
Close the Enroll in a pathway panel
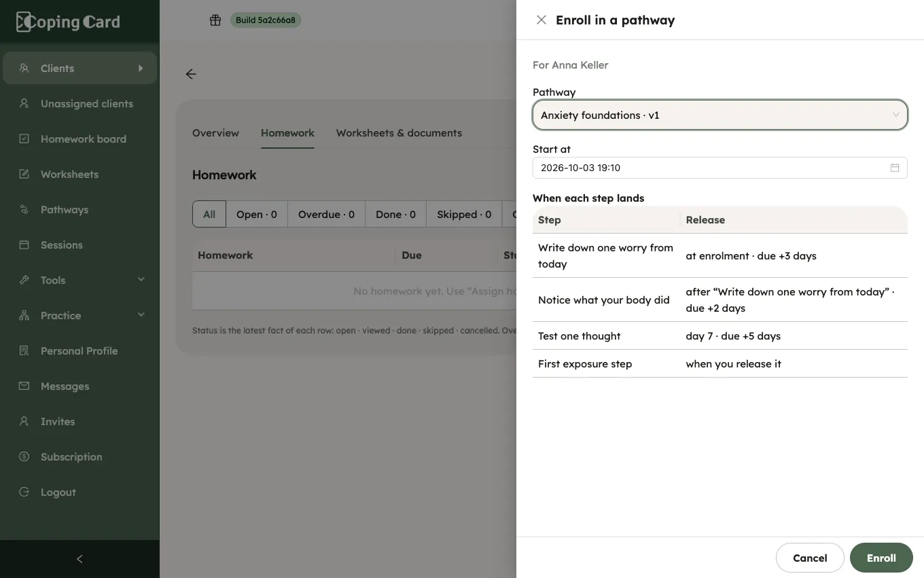(541, 20)
